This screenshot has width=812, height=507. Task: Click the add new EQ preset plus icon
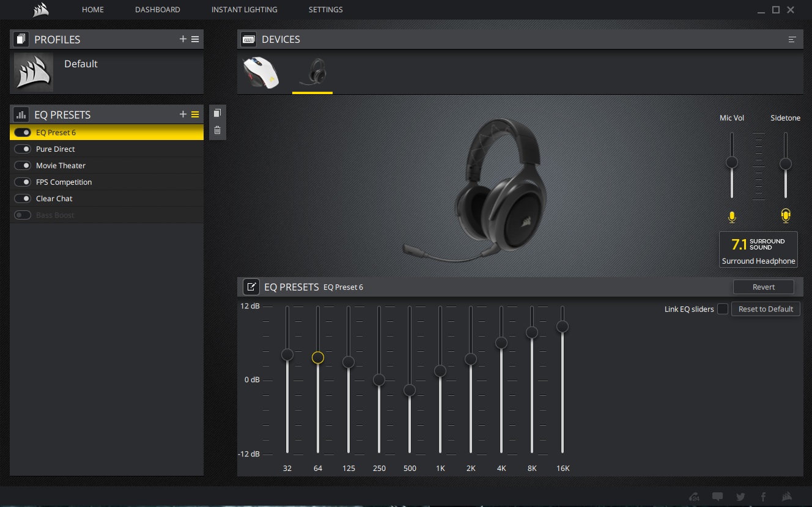[x=183, y=114]
